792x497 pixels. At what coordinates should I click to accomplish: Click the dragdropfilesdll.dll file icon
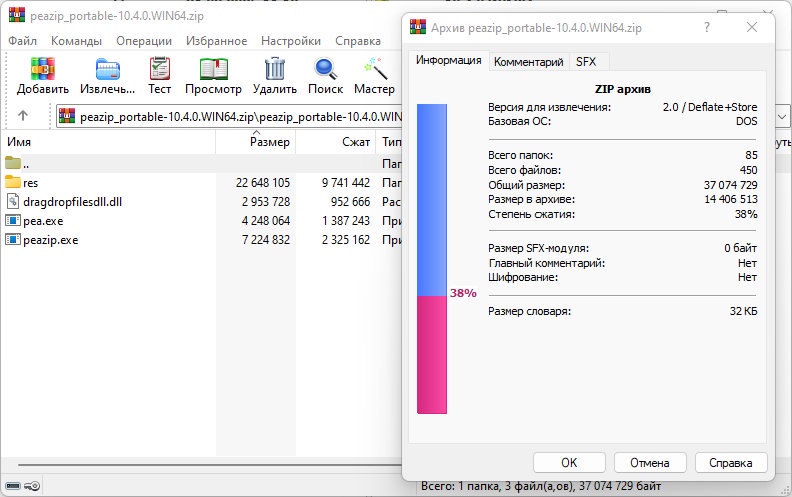click(13, 202)
